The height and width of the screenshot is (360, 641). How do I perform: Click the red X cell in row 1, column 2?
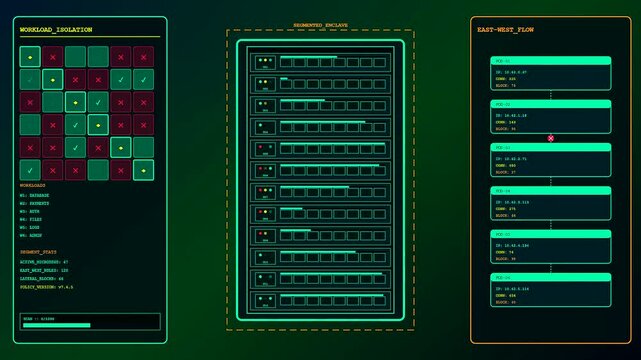(x=53, y=57)
